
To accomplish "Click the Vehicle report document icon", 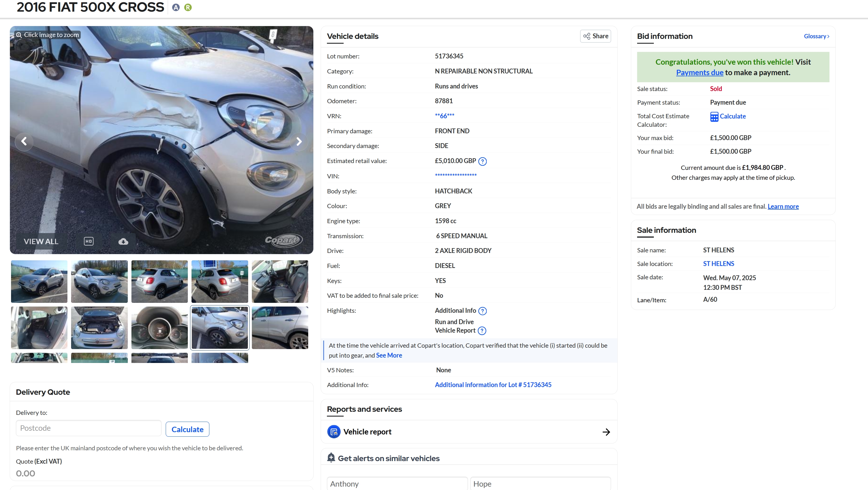I will (x=334, y=432).
